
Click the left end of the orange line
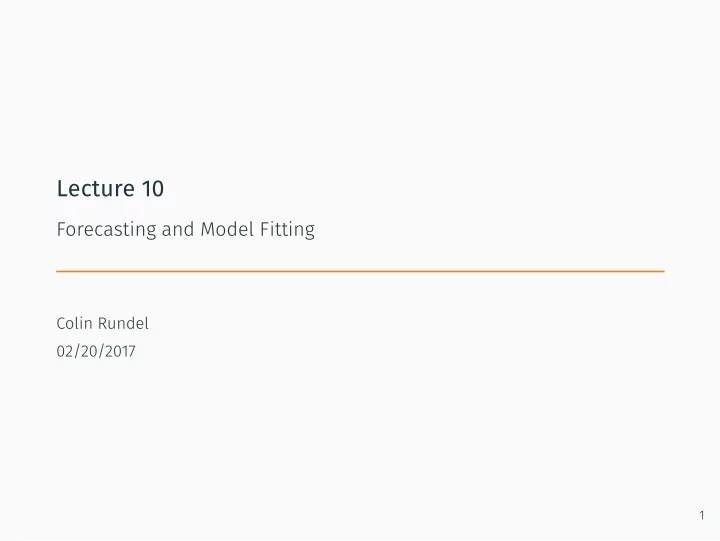click(x=58, y=271)
